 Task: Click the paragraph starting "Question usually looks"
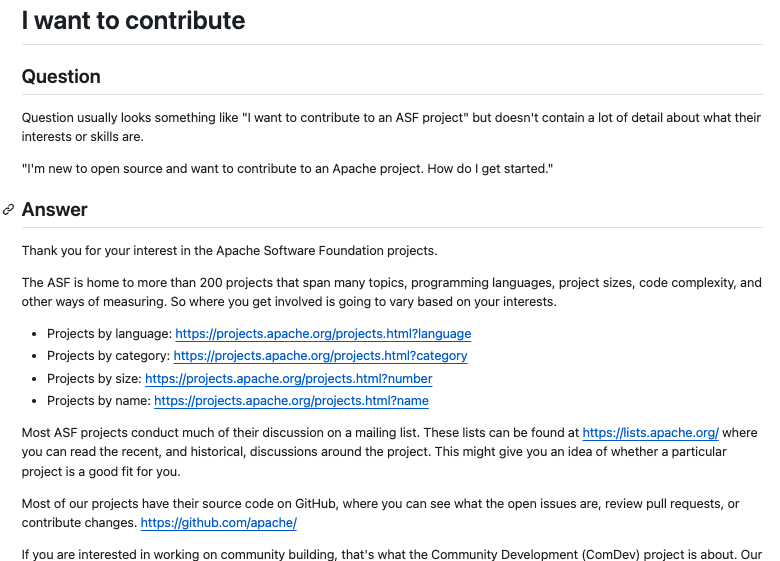click(390, 127)
